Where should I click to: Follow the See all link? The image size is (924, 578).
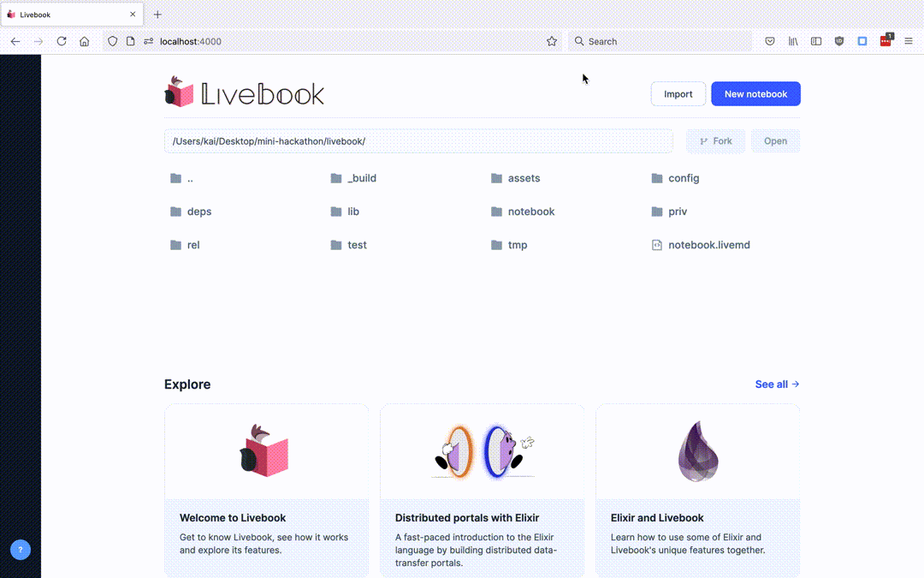[777, 384]
